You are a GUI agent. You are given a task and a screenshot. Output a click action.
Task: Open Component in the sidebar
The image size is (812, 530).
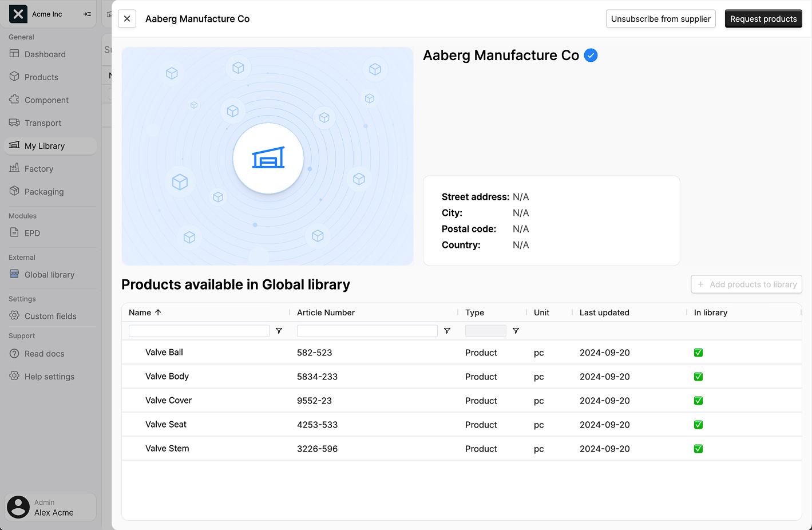(50, 100)
